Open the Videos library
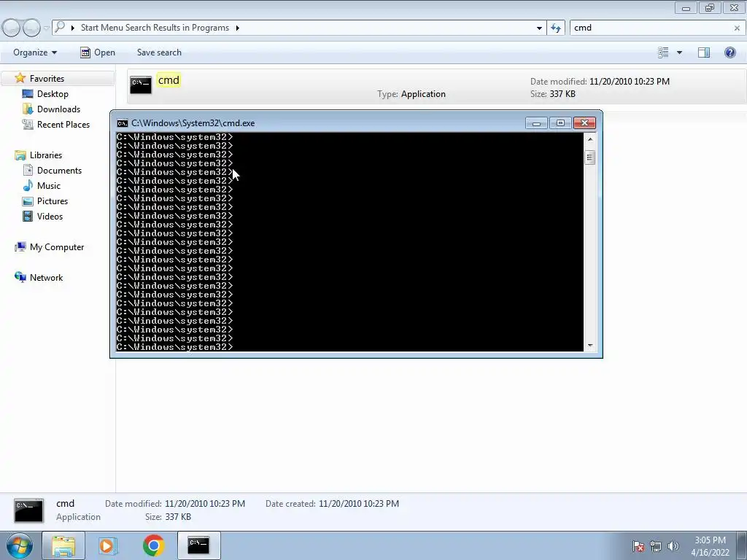Screen dimensions: 747x560 (x=50, y=216)
